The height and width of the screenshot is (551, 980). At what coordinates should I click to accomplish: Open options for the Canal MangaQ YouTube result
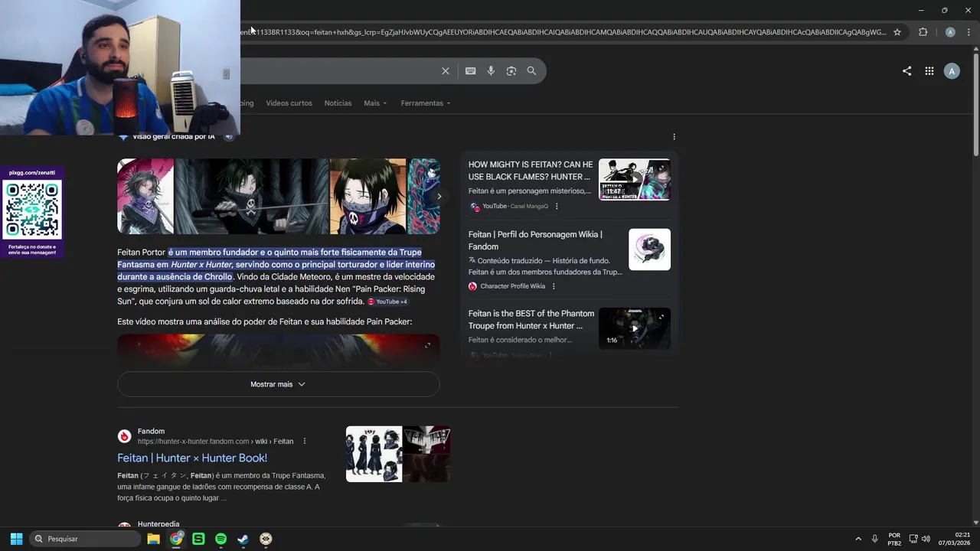point(557,207)
